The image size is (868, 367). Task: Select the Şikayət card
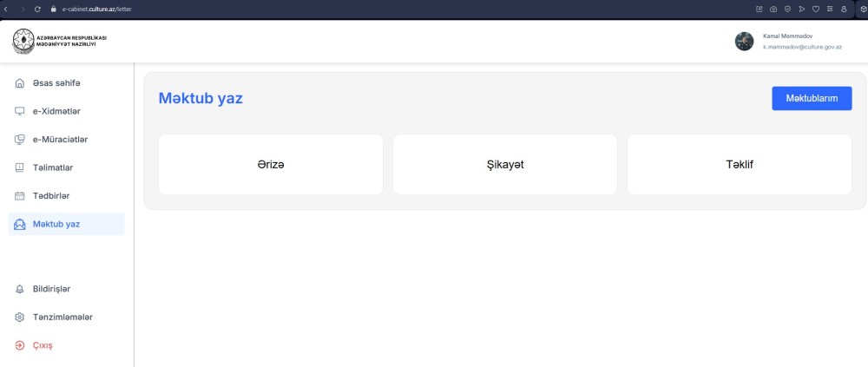[x=505, y=164]
